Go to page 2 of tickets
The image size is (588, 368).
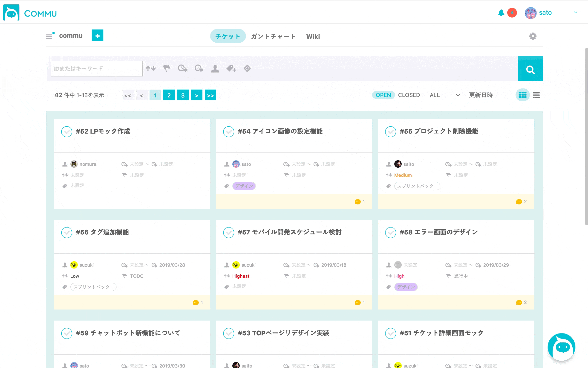pos(169,95)
